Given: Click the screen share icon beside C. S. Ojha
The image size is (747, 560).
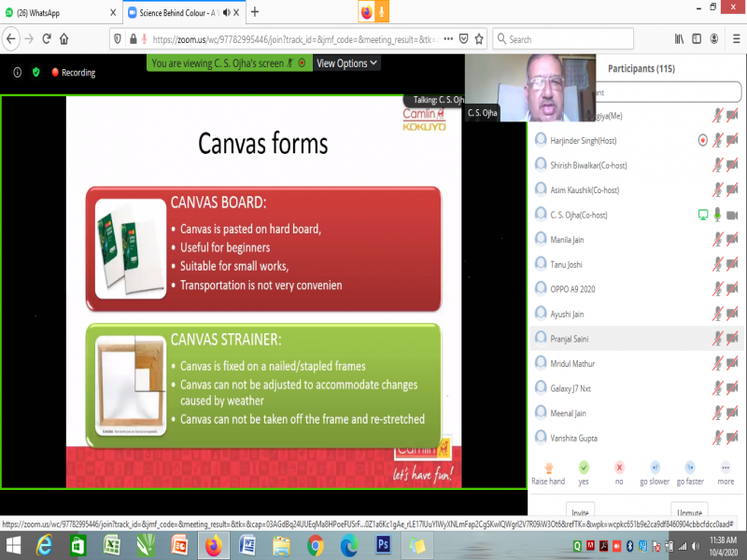Looking at the screenshot, I should [703, 215].
